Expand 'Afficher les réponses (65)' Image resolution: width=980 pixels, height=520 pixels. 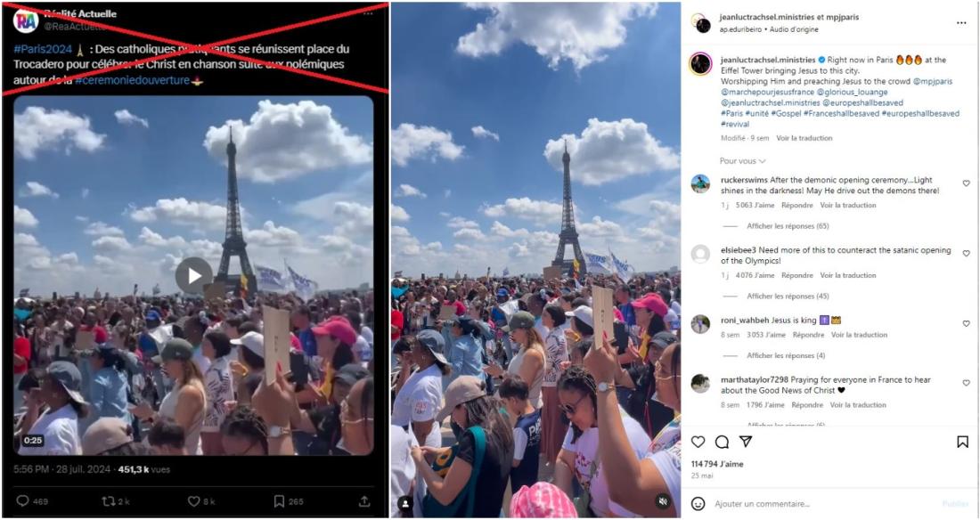788,226
